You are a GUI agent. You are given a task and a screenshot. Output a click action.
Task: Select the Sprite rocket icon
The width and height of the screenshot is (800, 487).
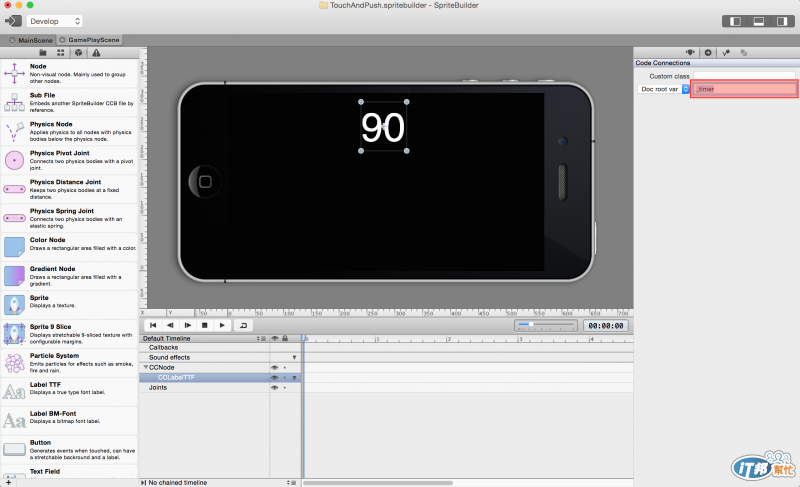(x=14, y=305)
